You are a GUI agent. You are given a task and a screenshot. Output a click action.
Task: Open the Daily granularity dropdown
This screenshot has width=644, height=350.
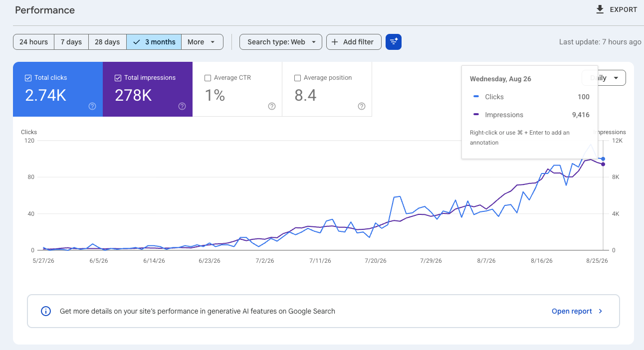pos(604,78)
